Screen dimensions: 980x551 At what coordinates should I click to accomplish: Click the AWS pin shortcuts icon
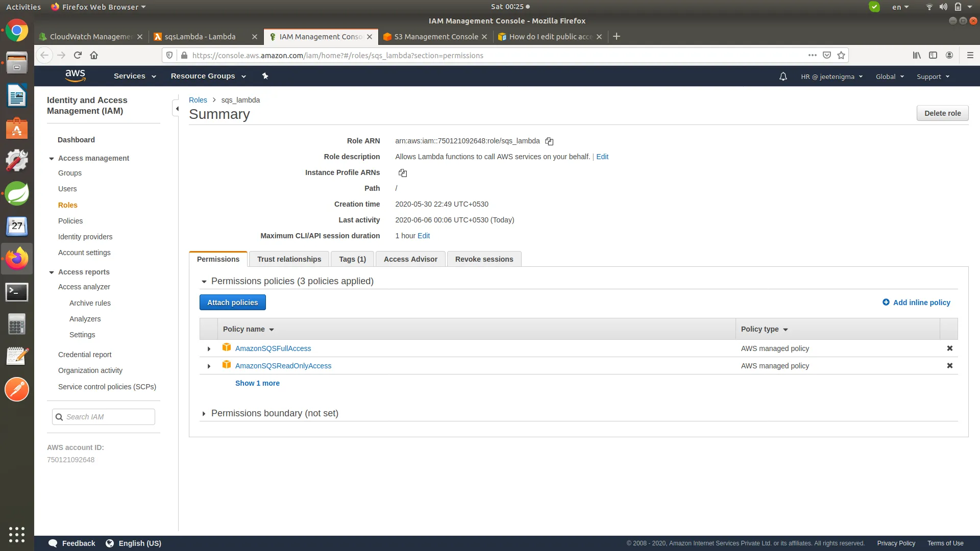pyautogui.click(x=265, y=76)
